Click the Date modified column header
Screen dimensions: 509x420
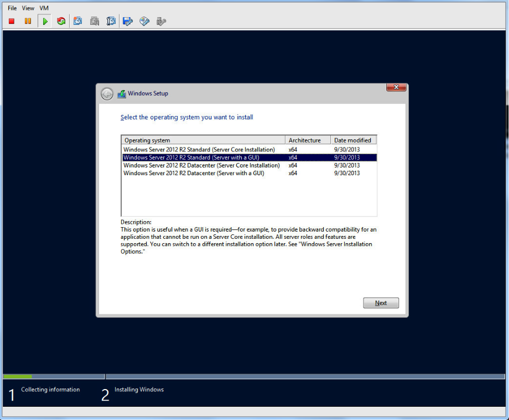coord(353,140)
